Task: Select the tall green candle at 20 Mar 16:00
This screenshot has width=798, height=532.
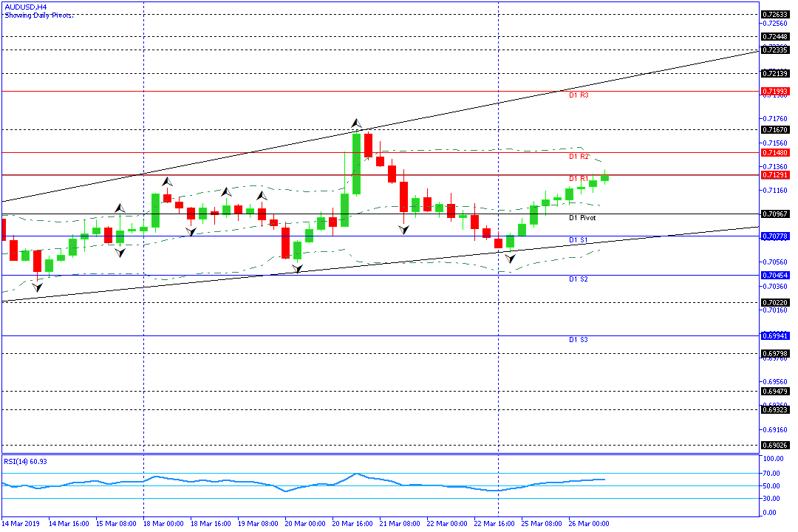Action: [356, 163]
